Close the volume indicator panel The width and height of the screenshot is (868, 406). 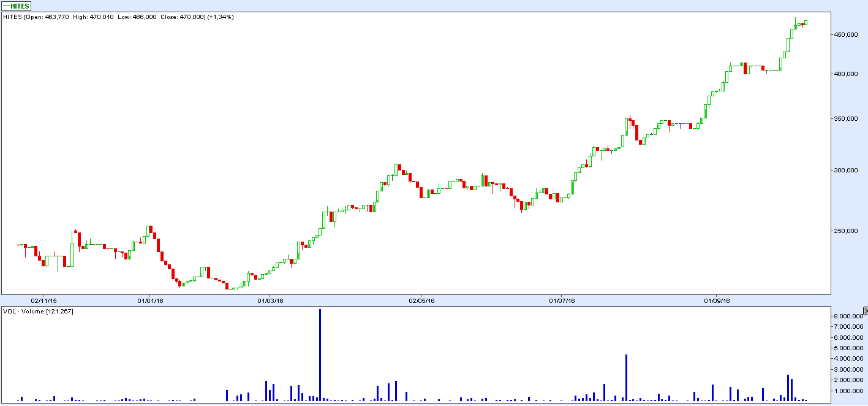pyautogui.click(x=866, y=311)
